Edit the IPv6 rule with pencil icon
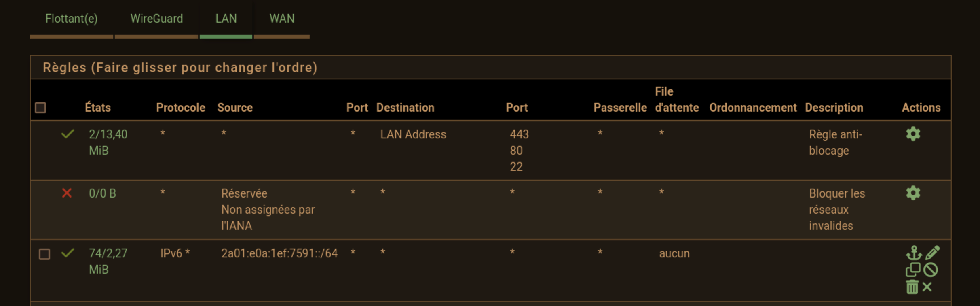 click(x=932, y=253)
